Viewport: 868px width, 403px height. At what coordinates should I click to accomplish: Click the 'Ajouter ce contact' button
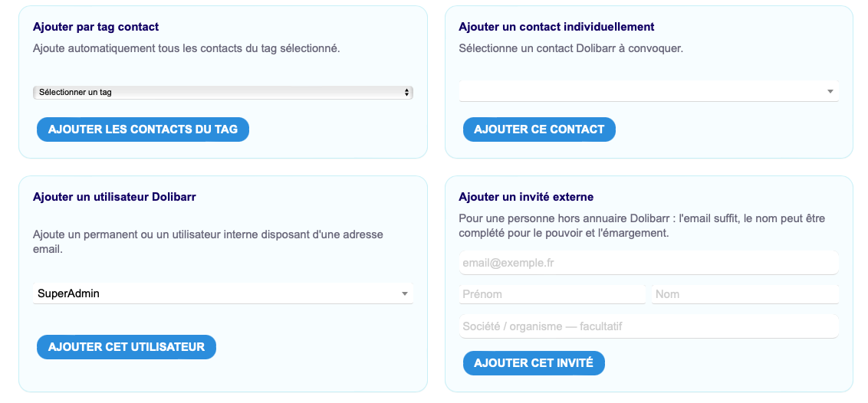coord(539,129)
